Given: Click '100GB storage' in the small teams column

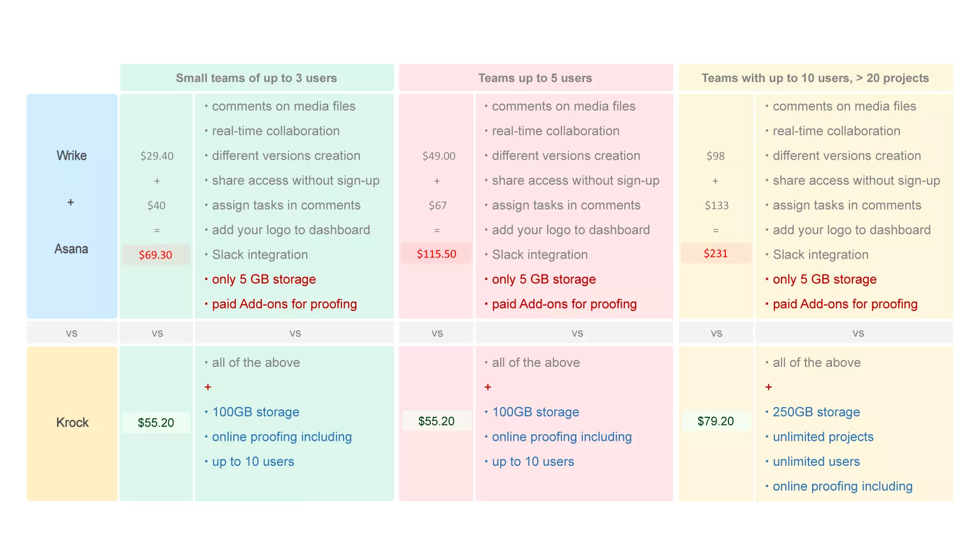Looking at the screenshot, I should point(256,412).
